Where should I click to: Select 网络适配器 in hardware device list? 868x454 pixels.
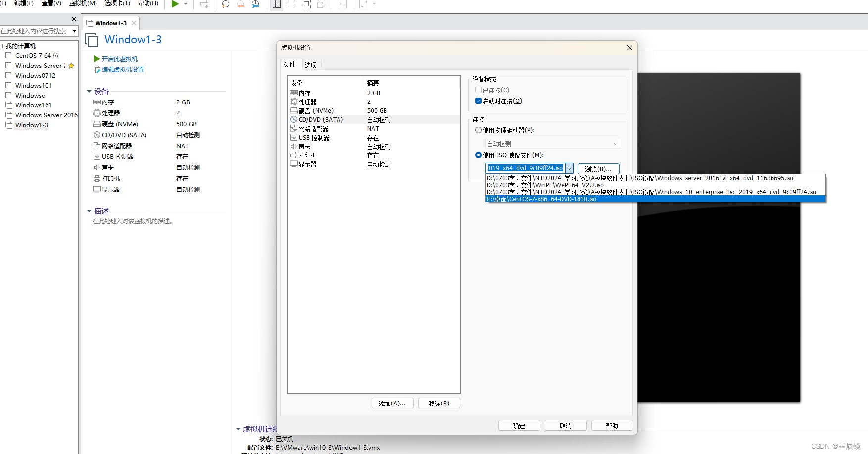coord(374,129)
